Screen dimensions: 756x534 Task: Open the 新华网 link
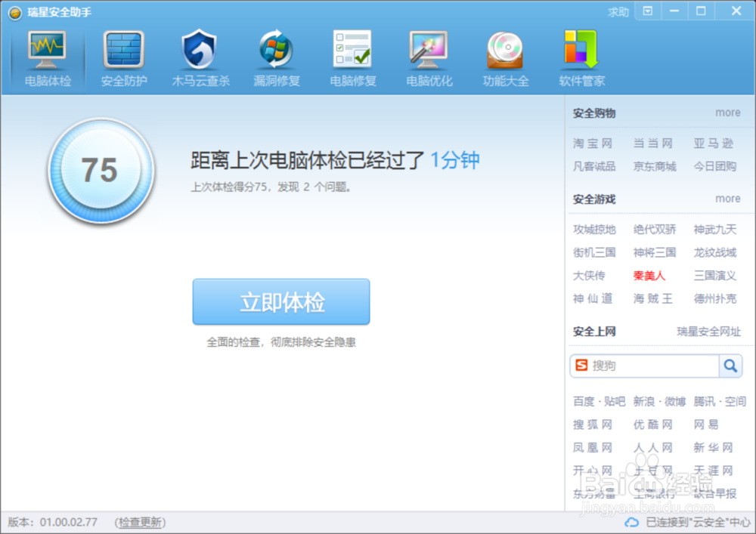point(714,448)
